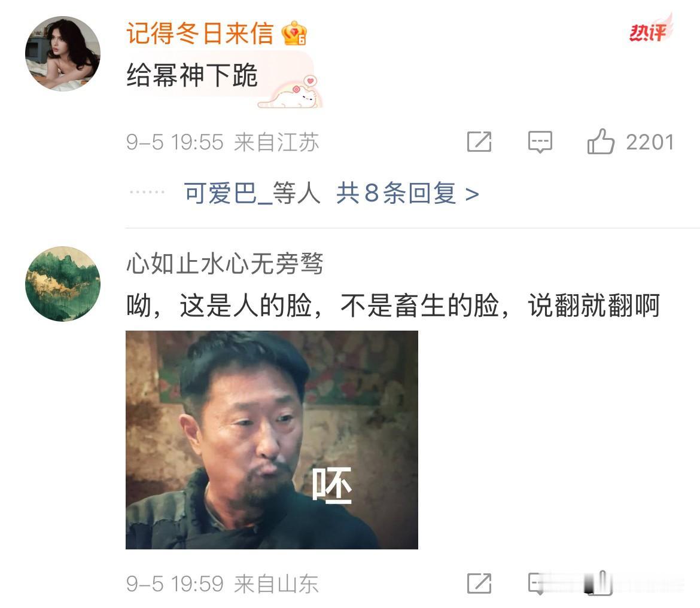The height and width of the screenshot is (608, 700).
Task: Tap the white cat sticker decoration
Action: [x=290, y=93]
